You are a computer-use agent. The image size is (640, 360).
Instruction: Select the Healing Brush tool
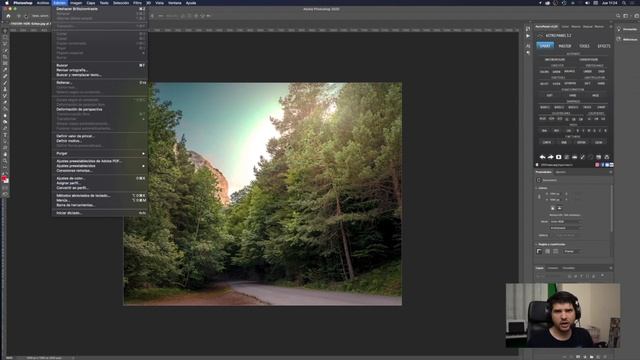(x=5, y=76)
